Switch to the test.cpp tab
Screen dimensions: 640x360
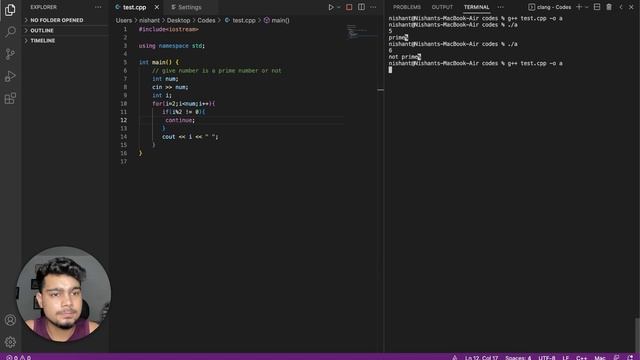(134, 7)
